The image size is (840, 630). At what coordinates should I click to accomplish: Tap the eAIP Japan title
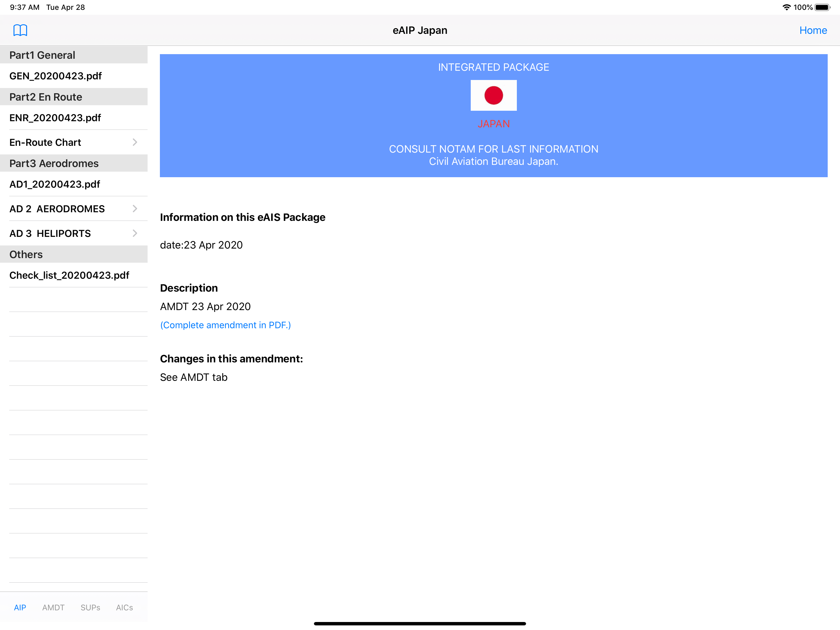[x=420, y=30]
